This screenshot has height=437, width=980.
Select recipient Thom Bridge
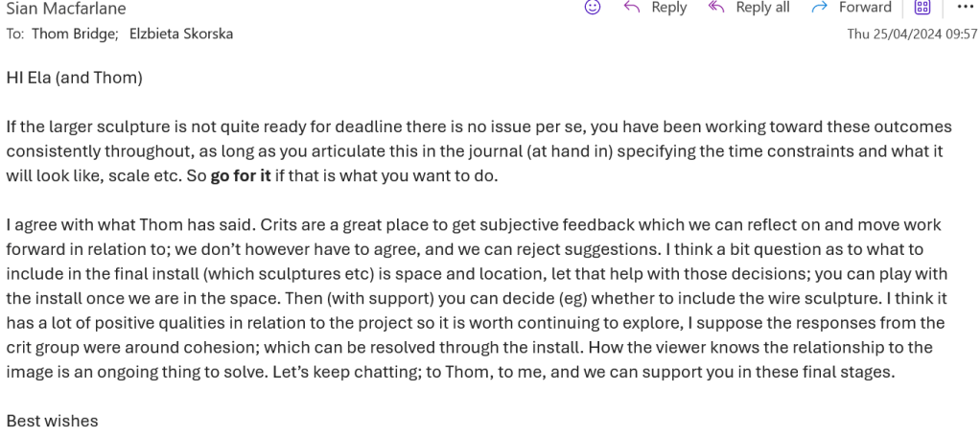pyautogui.click(x=74, y=34)
